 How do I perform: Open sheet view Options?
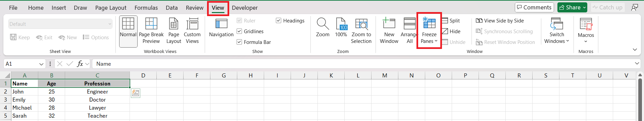[x=96, y=38]
